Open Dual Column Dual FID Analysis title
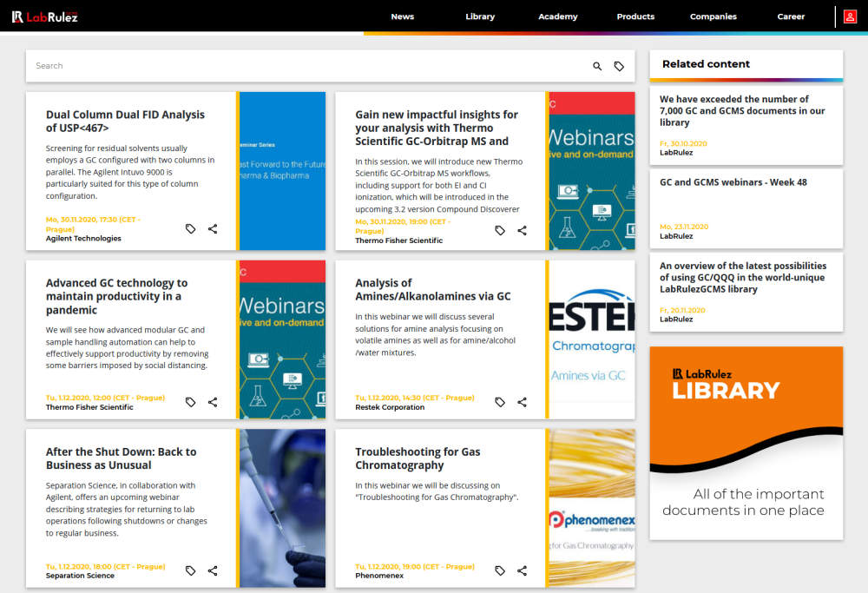The width and height of the screenshot is (868, 593). coord(125,122)
